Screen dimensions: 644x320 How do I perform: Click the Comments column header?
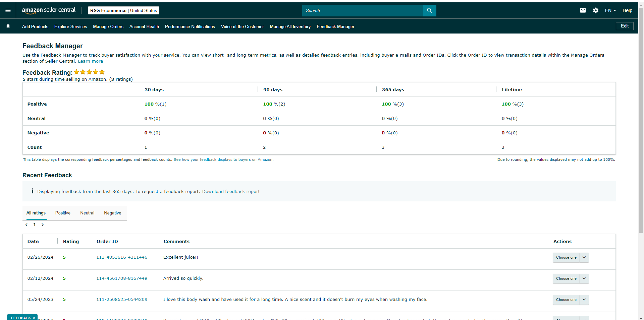pyautogui.click(x=177, y=241)
